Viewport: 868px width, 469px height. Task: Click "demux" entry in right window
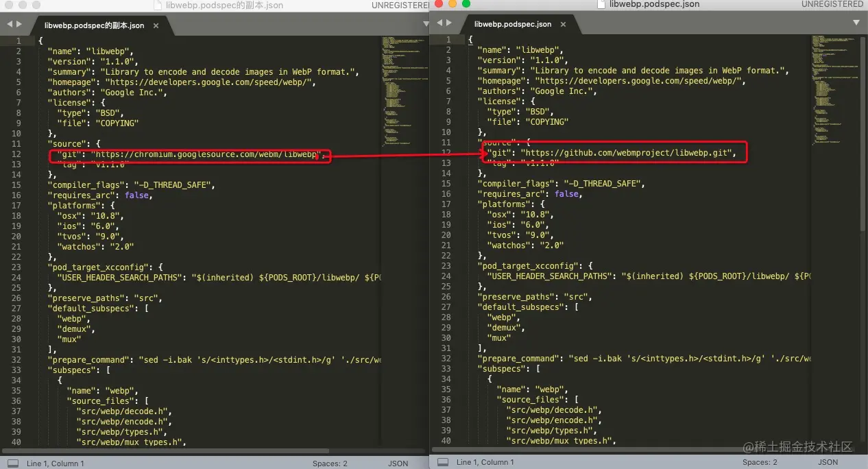[505, 327]
